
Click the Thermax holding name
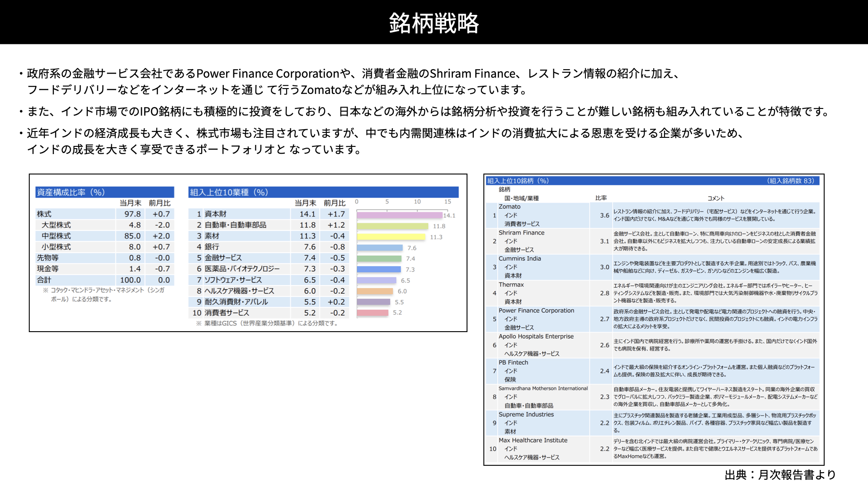tap(511, 285)
